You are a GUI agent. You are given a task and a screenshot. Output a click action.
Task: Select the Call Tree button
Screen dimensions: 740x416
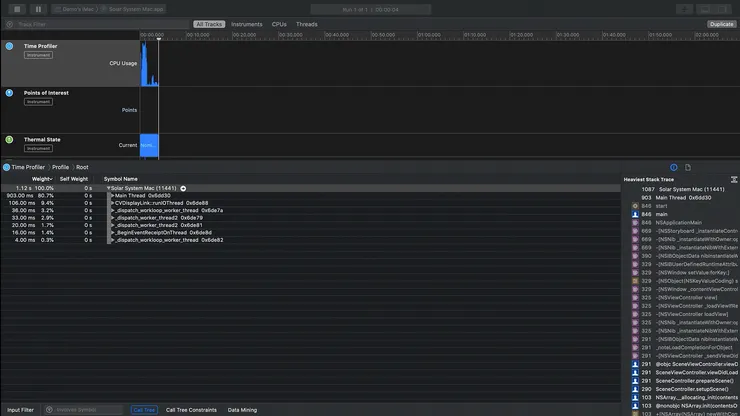click(144, 410)
